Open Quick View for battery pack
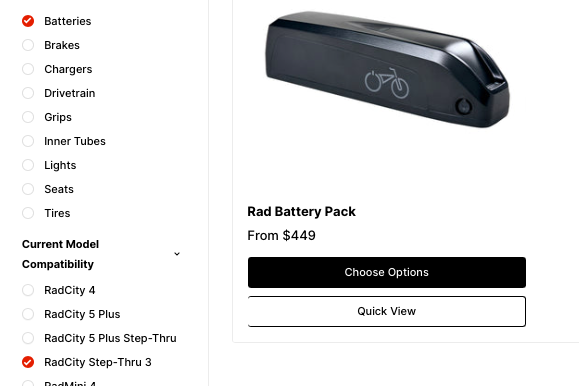Image resolution: width=579 pixels, height=386 pixels. 387,311
